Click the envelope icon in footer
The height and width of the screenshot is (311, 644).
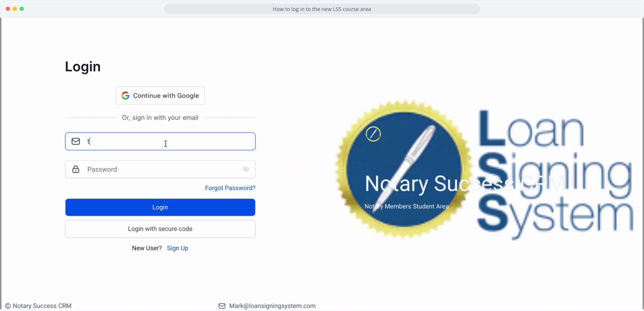tap(222, 306)
